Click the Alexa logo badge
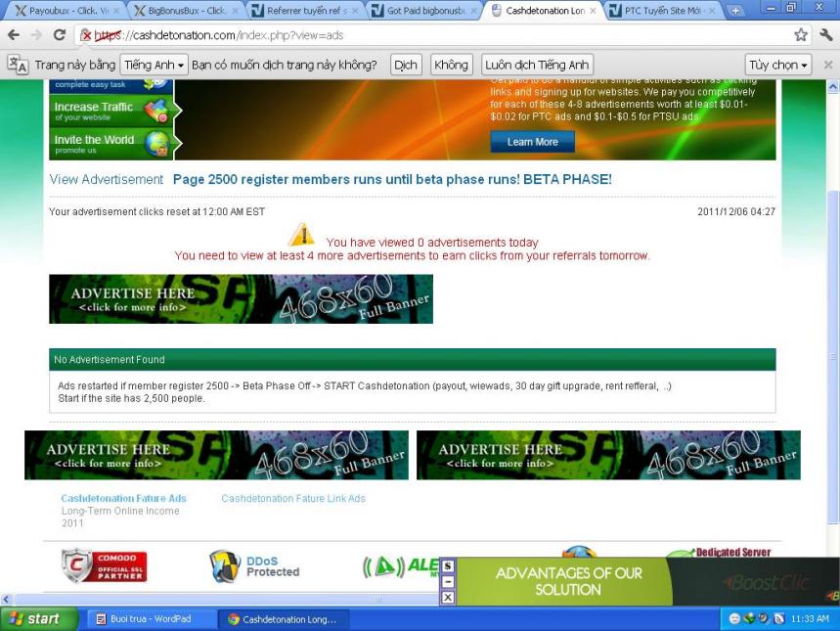The width and height of the screenshot is (840, 631). point(401,566)
